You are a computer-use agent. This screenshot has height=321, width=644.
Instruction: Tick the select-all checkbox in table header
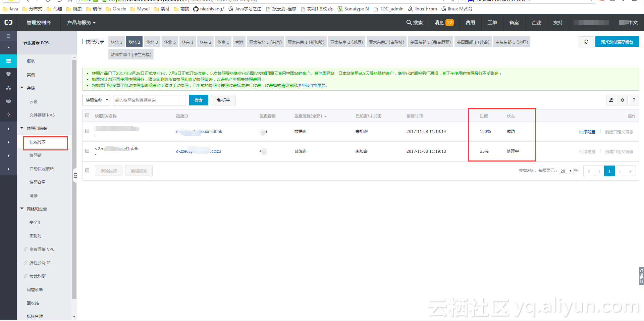tap(87, 116)
